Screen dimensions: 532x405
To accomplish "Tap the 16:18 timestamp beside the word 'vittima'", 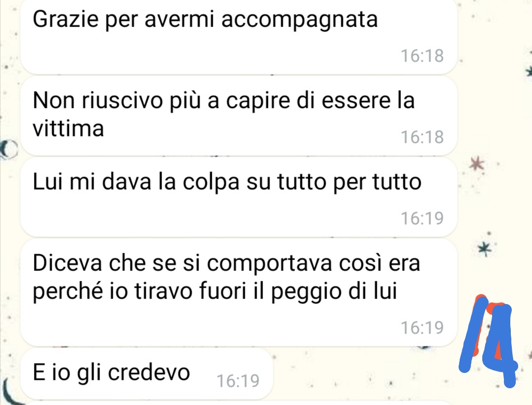I will 422,137.
